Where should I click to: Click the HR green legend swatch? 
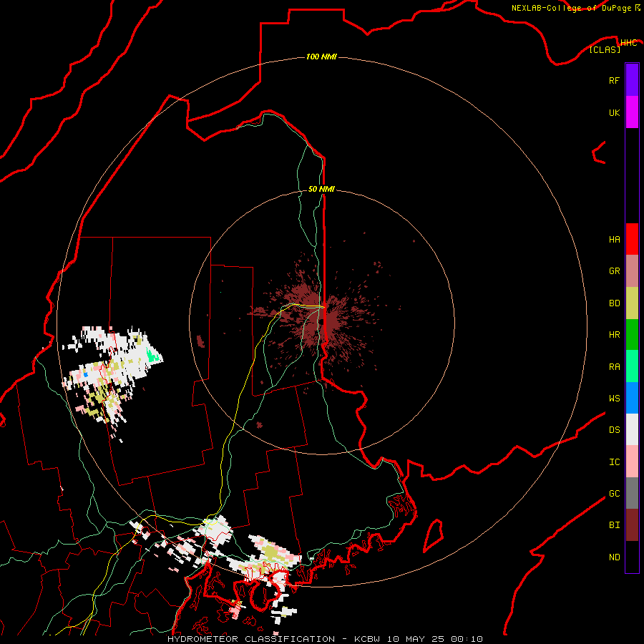pos(632,335)
